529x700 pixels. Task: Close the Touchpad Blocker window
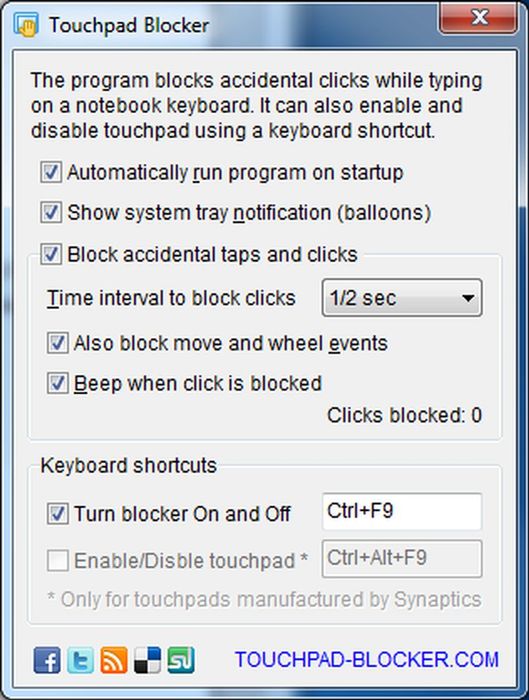(479, 18)
